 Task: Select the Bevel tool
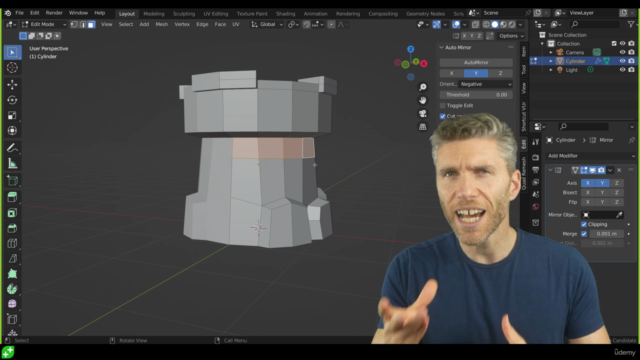point(12,228)
